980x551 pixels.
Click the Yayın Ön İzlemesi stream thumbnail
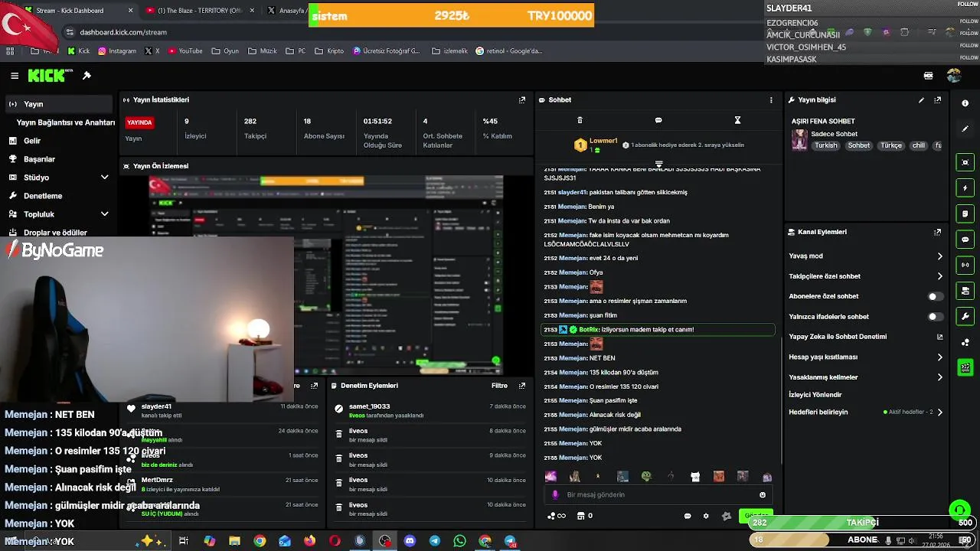pos(327,275)
